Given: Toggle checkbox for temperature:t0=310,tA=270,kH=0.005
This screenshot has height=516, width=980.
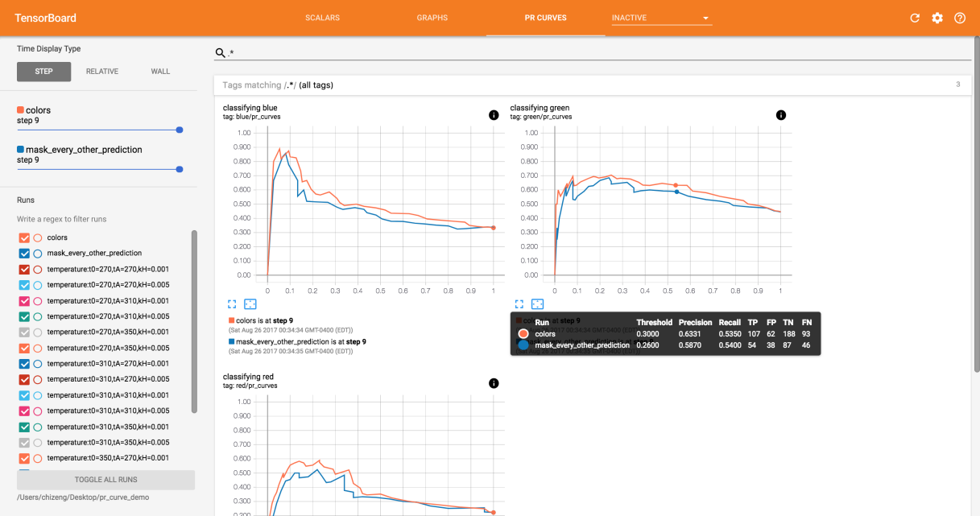Looking at the screenshot, I should pos(24,379).
